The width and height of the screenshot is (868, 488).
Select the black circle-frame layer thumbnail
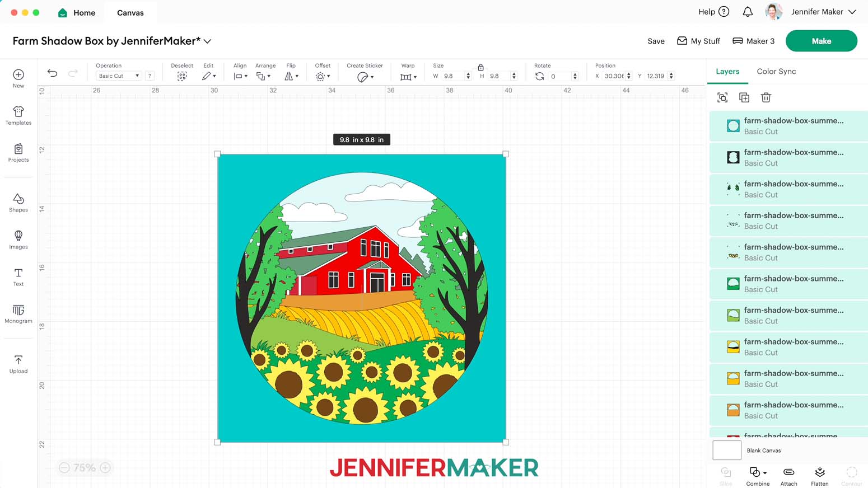coord(733,157)
